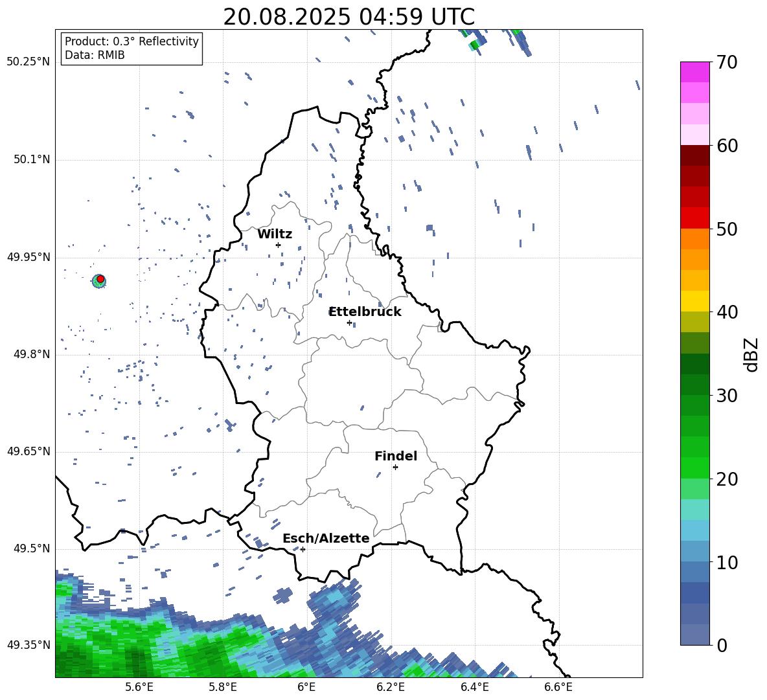Click the 49.95°N latitude label
The height and width of the screenshot is (700, 767).
pos(29,257)
